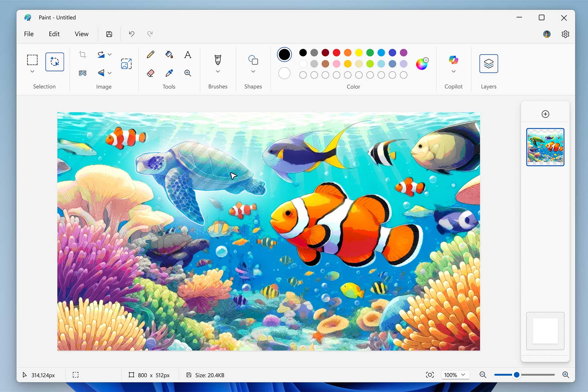Image resolution: width=588 pixels, height=392 pixels.
Task: Open the zoom percentage dropdown
Action: point(455,375)
